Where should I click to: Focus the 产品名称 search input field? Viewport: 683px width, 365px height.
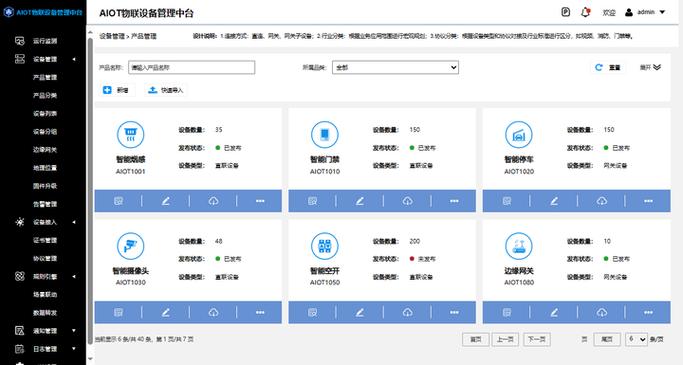click(x=192, y=67)
